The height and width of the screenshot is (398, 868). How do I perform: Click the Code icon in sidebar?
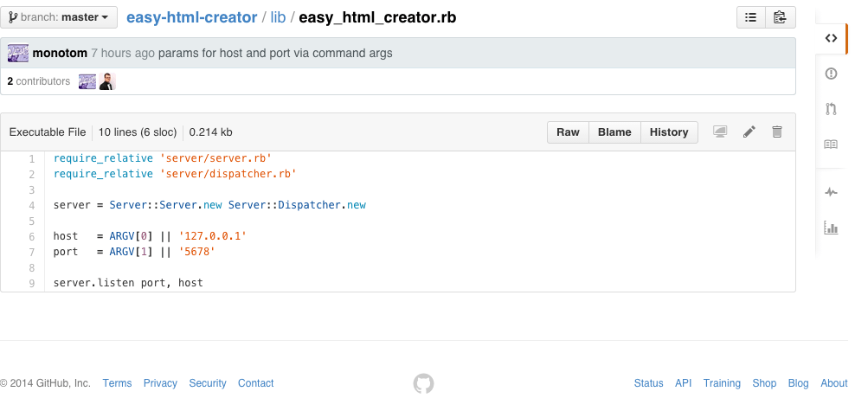[831, 38]
